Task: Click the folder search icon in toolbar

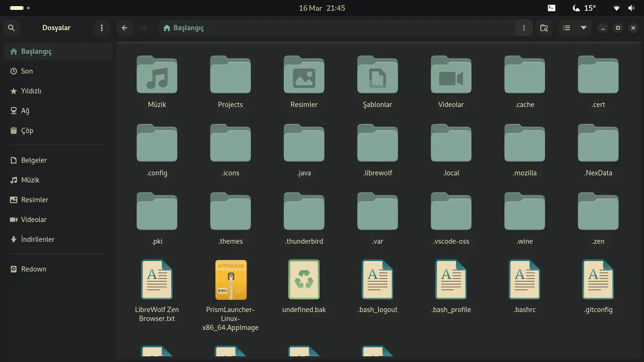Action: [x=544, y=28]
